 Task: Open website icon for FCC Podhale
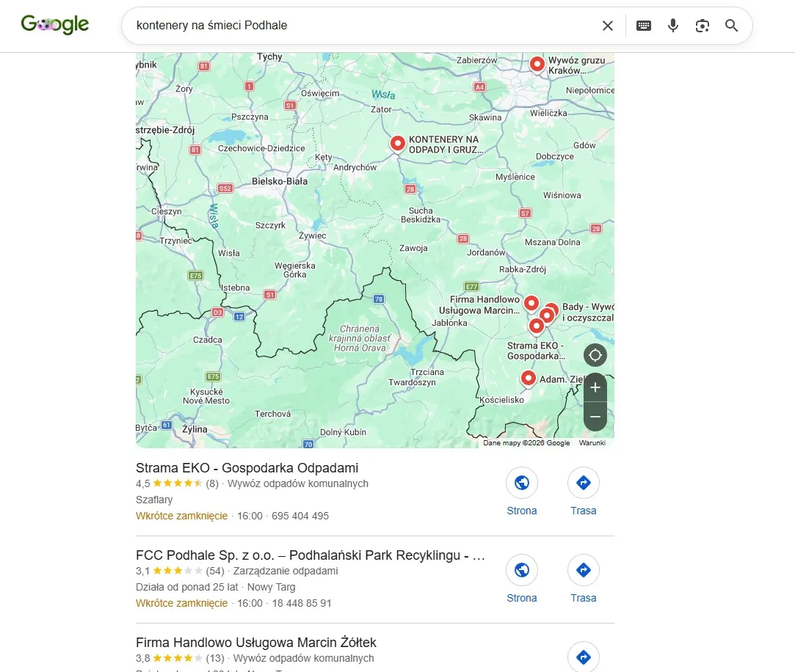(522, 570)
